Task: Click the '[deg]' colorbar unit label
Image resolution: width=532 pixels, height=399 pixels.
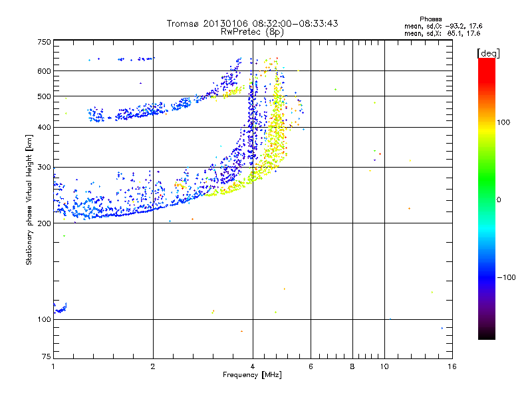Action: (x=488, y=53)
